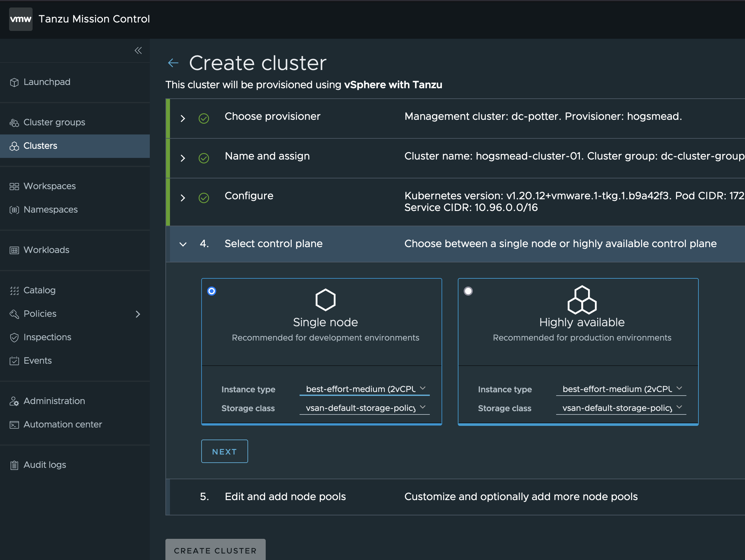Click the Cluster groups icon in sidebar
Screen dimensions: 745x560
[x=15, y=122]
